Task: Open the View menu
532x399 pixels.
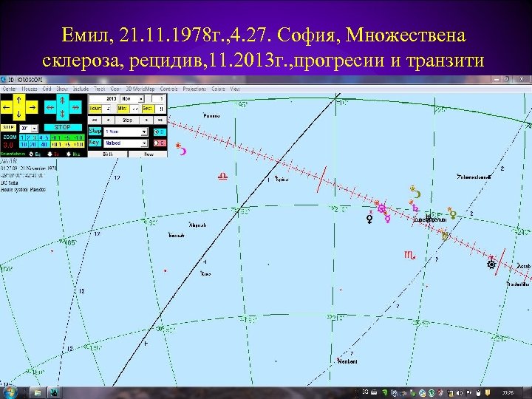Action: [x=235, y=89]
